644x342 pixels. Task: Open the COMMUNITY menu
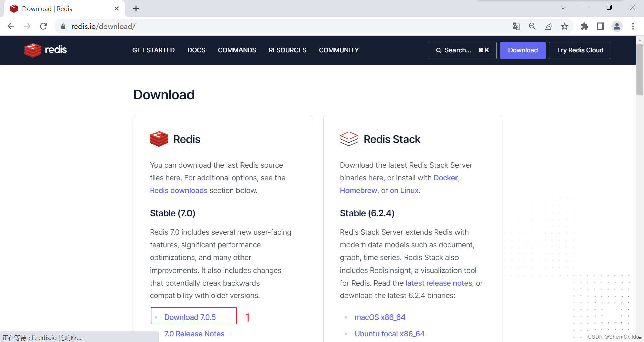pyautogui.click(x=339, y=50)
